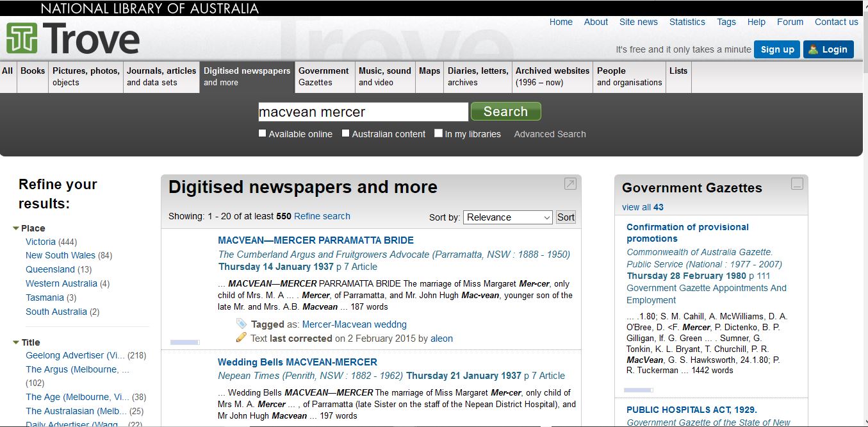Collapse the Title facet triangle
868x427 pixels.
(16, 342)
